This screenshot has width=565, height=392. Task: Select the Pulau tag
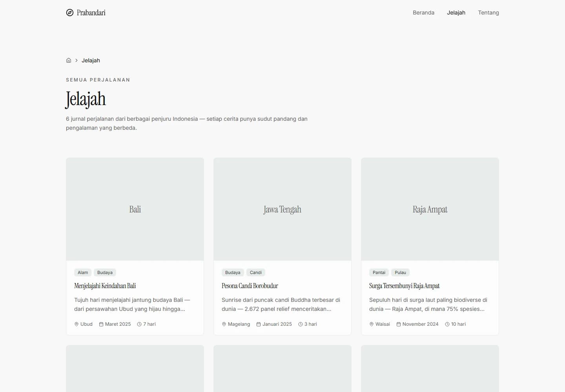pos(401,272)
